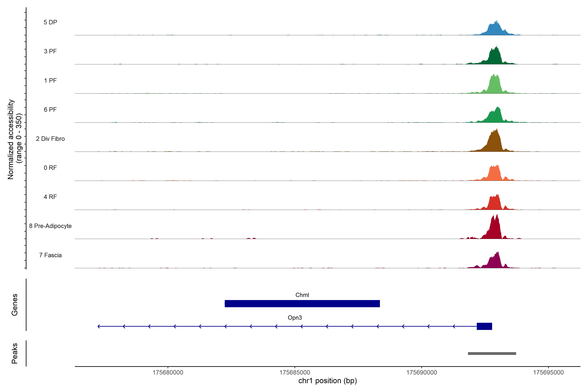Click the 8 Pre-Adipocyte label
Viewport: 588px width, 392px height.
tap(50, 226)
